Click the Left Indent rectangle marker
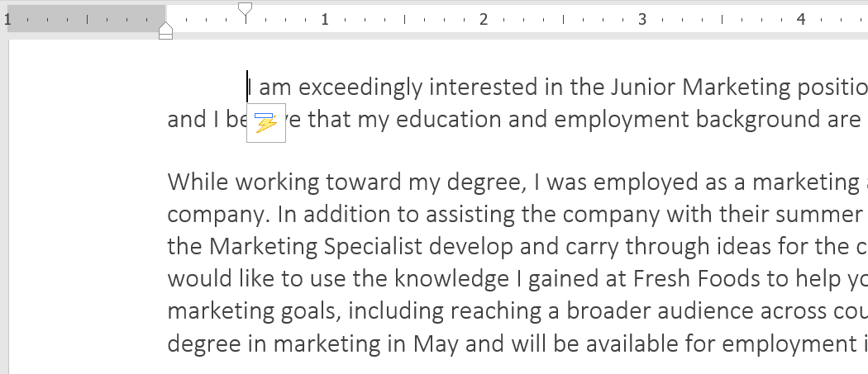 click(x=165, y=36)
